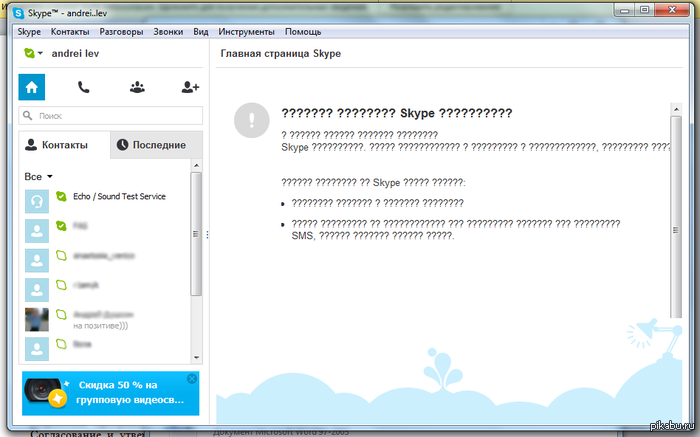This screenshot has width=700, height=437.
Task: Click the add contact icon
Action: click(190, 87)
